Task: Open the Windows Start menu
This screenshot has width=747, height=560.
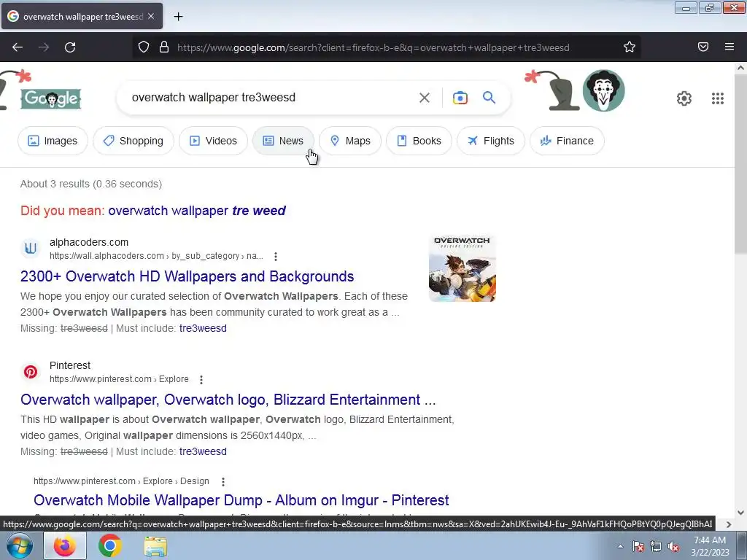Action: tap(18, 545)
